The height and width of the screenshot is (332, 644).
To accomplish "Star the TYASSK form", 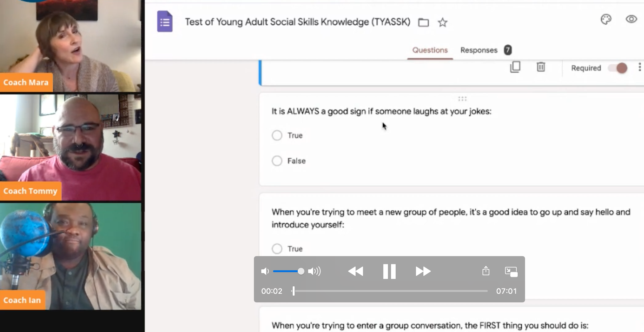I will [442, 23].
